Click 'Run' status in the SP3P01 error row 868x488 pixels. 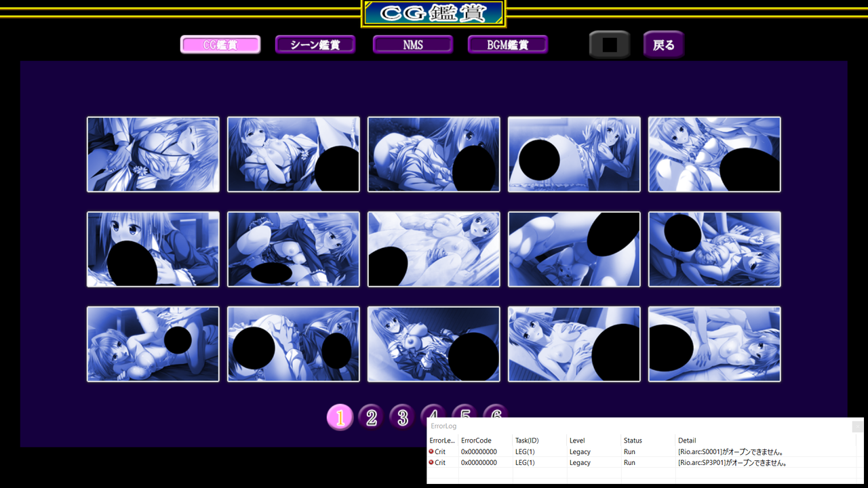[x=629, y=462]
